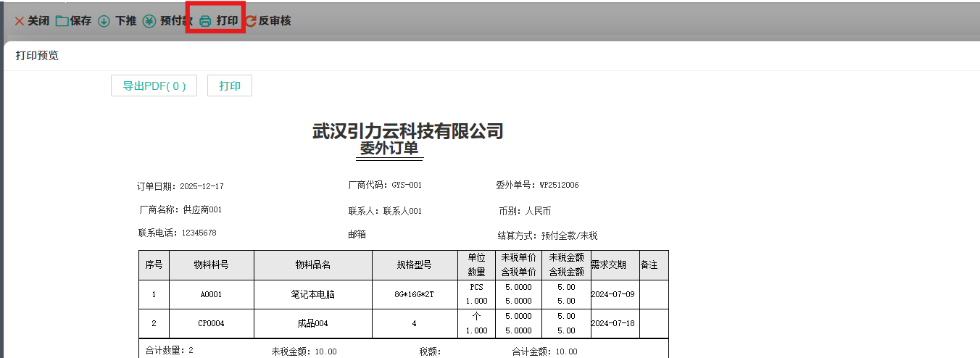Click the 委外单号 value WP2512006
The height and width of the screenshot is (358, 980).
pyautogui.click(x=559, y=186)
